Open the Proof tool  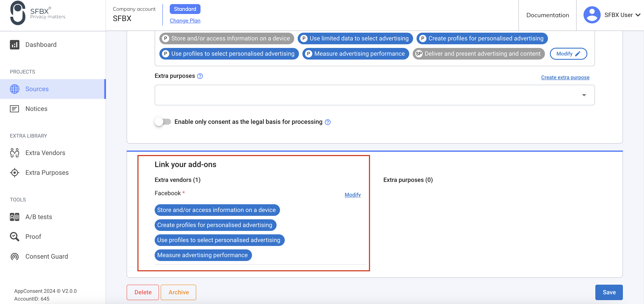pos(33,236)
